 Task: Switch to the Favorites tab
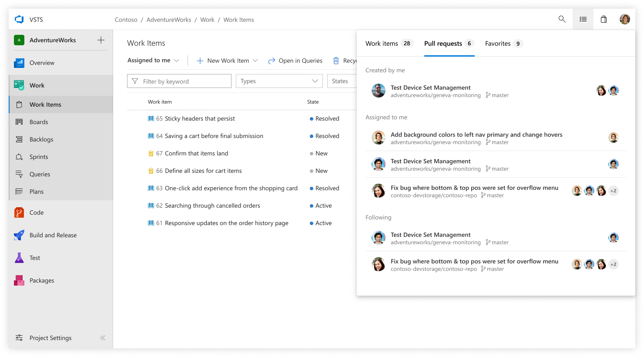(x=503, y=44)
